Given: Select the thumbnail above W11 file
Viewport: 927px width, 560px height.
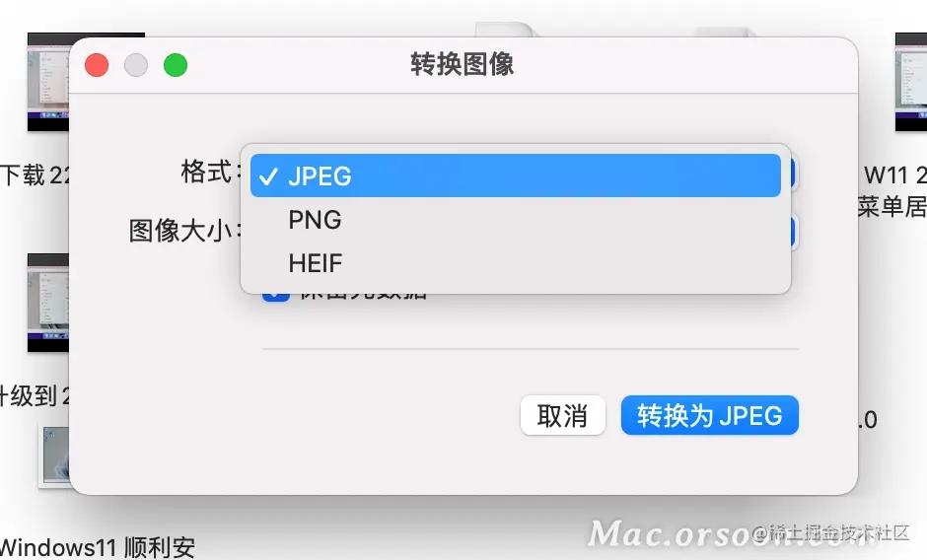Looking at the screenshot, I should pyautogui.click(x=911, y=82).
